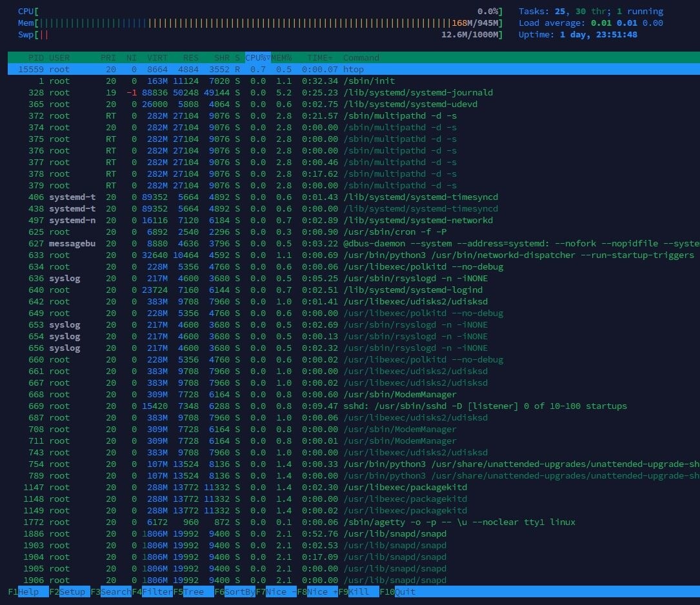This screenshot has height=605, width=700.
Task: Increase process priority with F8Nice +
Action: [316, 591]
